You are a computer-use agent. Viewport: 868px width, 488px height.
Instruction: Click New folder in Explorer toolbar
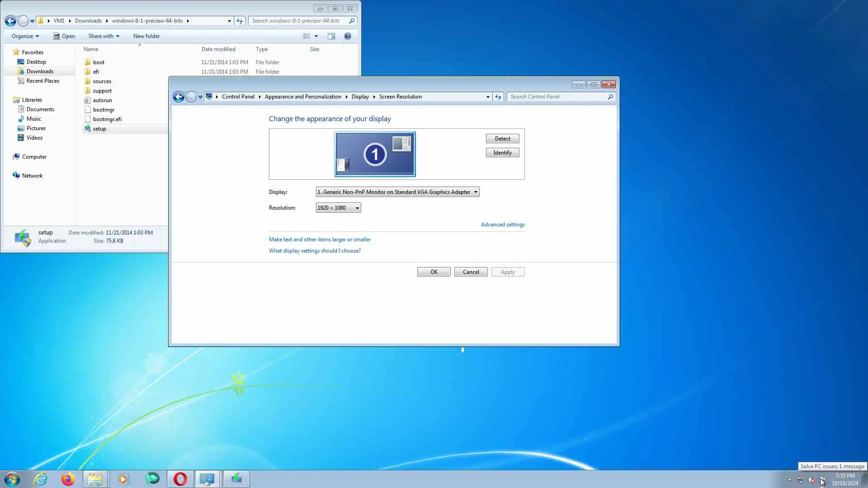146,36
